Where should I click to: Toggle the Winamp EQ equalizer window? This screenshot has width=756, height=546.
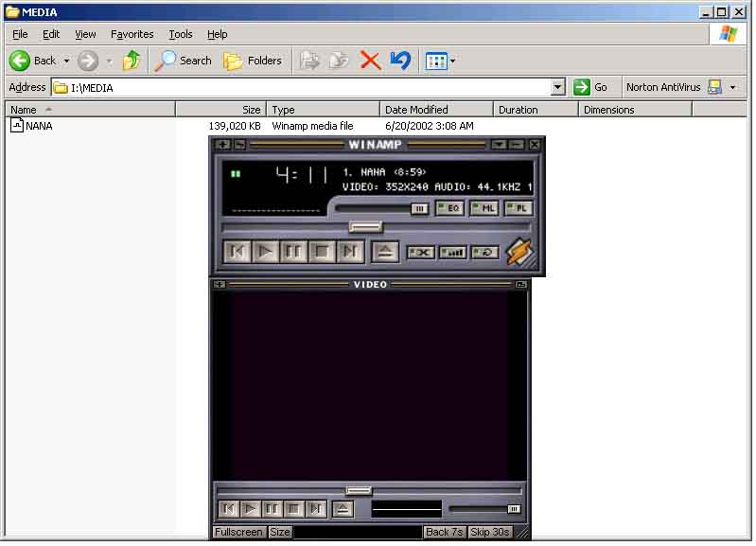click(x=449, y=208)
